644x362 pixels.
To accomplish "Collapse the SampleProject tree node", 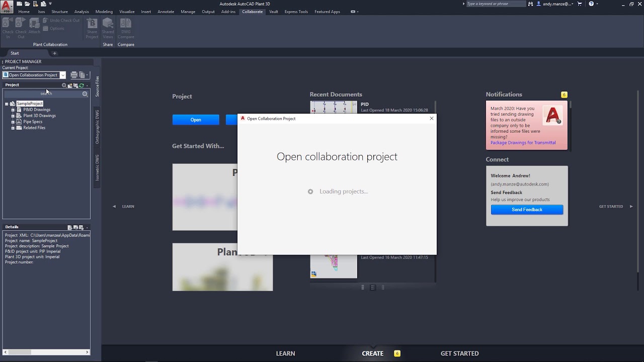I will (7, 104).
